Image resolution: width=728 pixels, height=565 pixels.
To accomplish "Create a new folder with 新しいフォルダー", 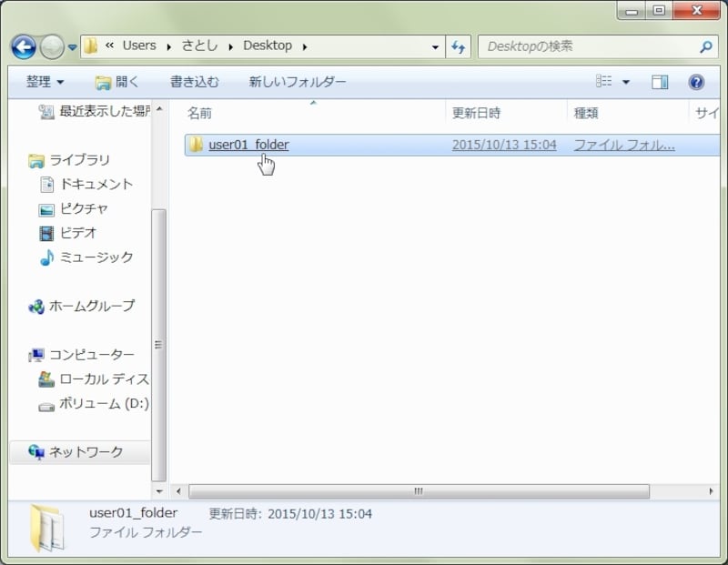I will (x=298, y=82).
